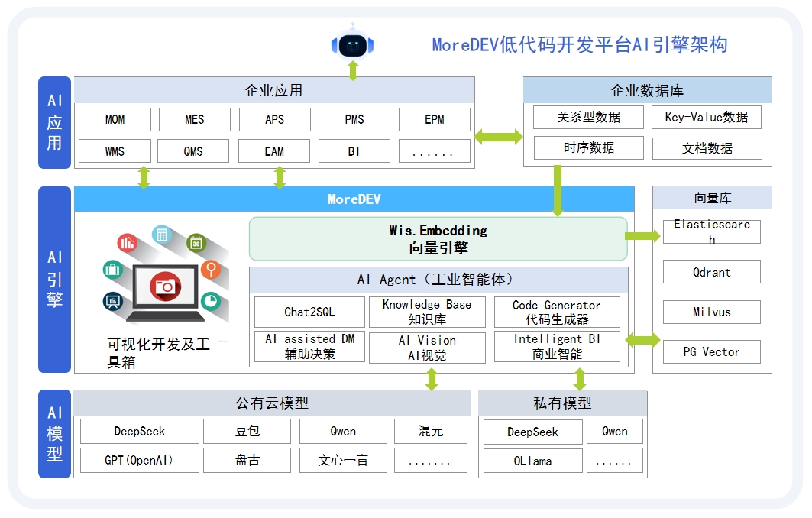Screen dimensions: 812x518
Task: Toggle the Chat2SQL agent module
Action: tap(308, 312)
